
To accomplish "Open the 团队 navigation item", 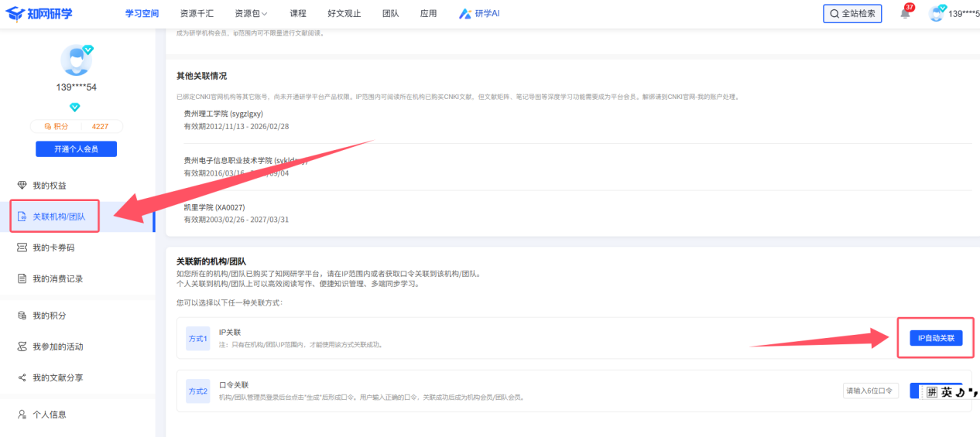I will pos(391,14).
